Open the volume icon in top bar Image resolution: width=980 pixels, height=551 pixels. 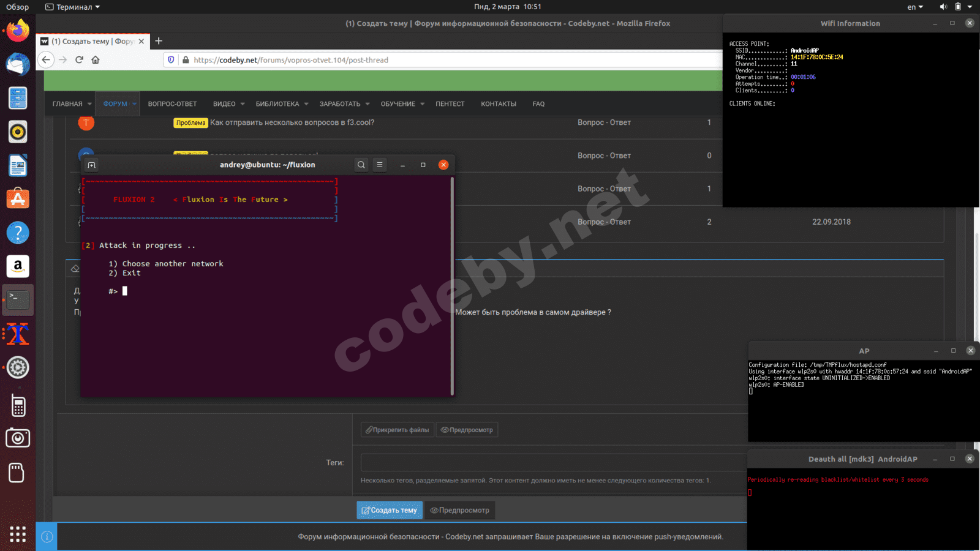coord(943,7)
